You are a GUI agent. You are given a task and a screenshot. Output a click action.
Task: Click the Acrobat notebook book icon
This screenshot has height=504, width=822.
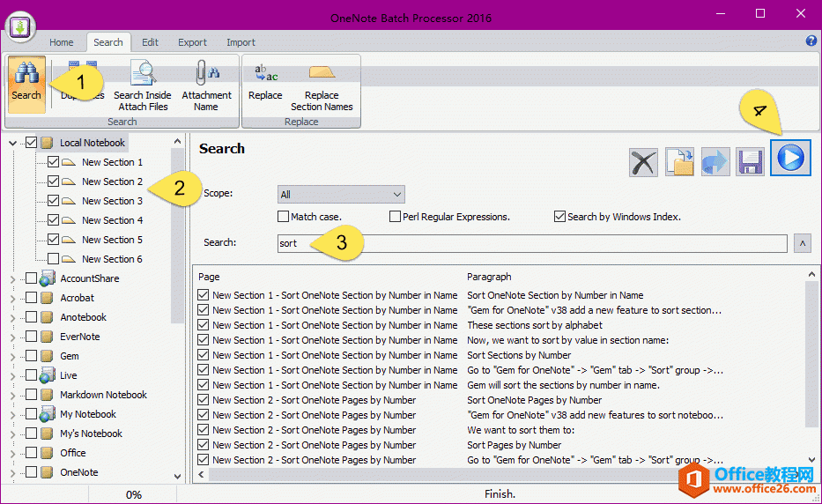tap(48, 298)
